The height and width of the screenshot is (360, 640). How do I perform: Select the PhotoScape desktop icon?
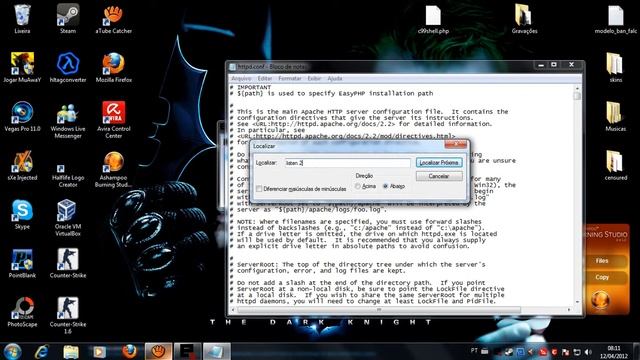(22, 313)
